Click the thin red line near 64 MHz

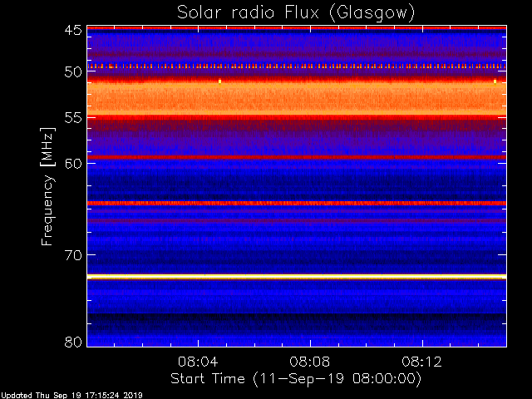297,203
